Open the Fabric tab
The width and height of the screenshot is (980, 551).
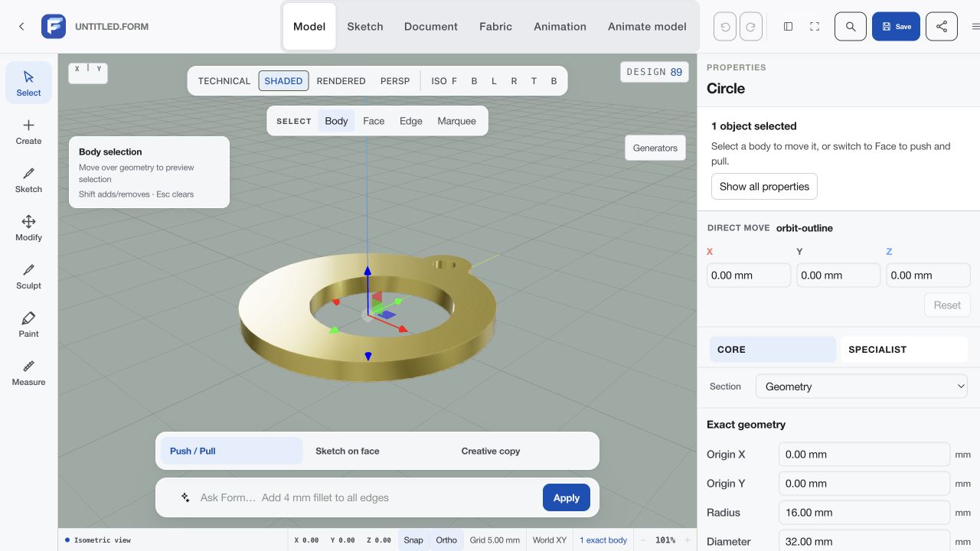click(x=496, y=26)
